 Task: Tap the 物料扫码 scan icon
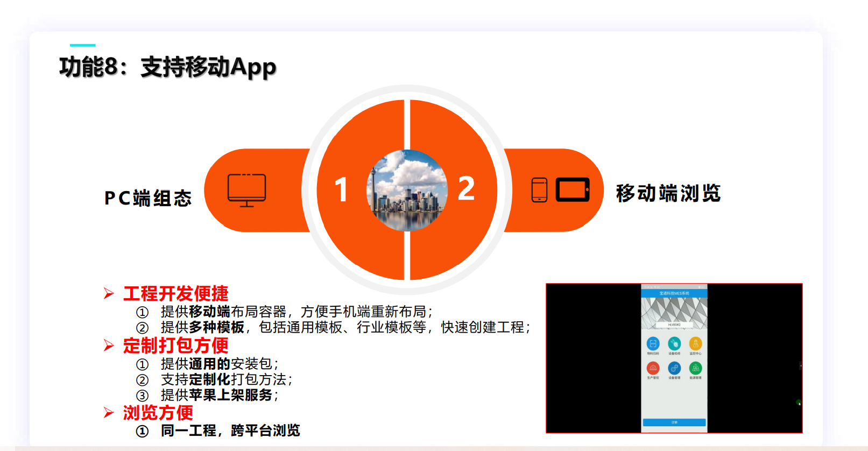(x=653, y=343)
